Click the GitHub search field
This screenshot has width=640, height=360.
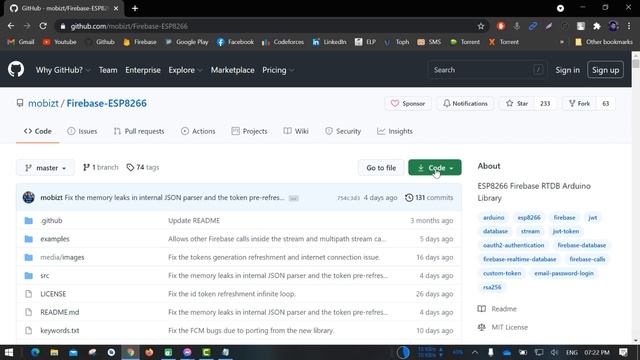point(488,70)
